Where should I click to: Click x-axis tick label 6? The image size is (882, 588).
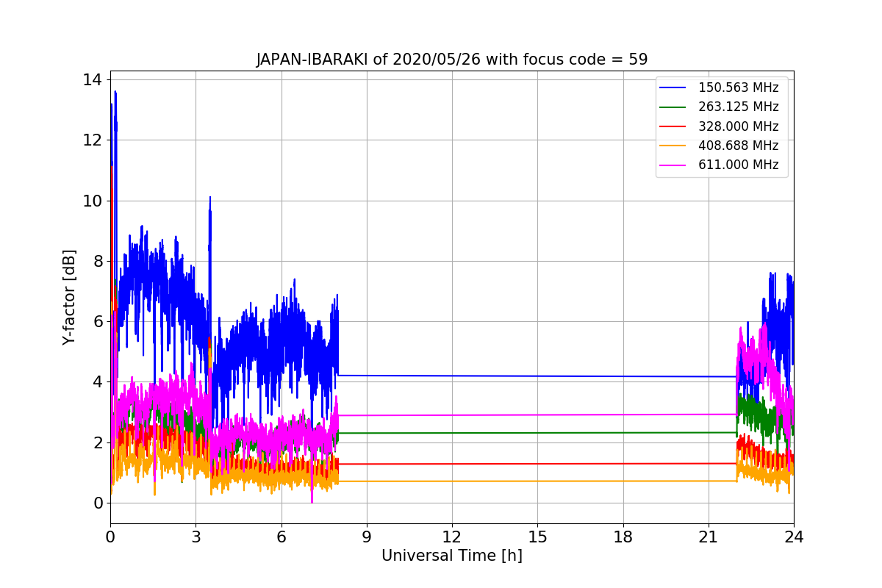coord(281,537)
